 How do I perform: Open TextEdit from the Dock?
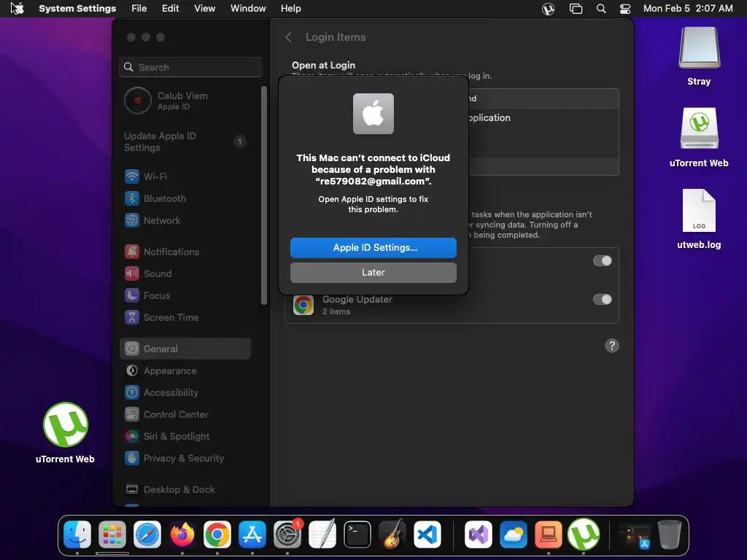pyautogui.click(x=322, y=534)
